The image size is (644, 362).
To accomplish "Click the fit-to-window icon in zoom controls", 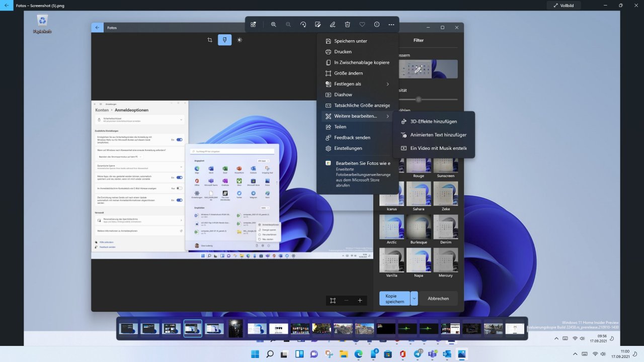I will 333,300.
